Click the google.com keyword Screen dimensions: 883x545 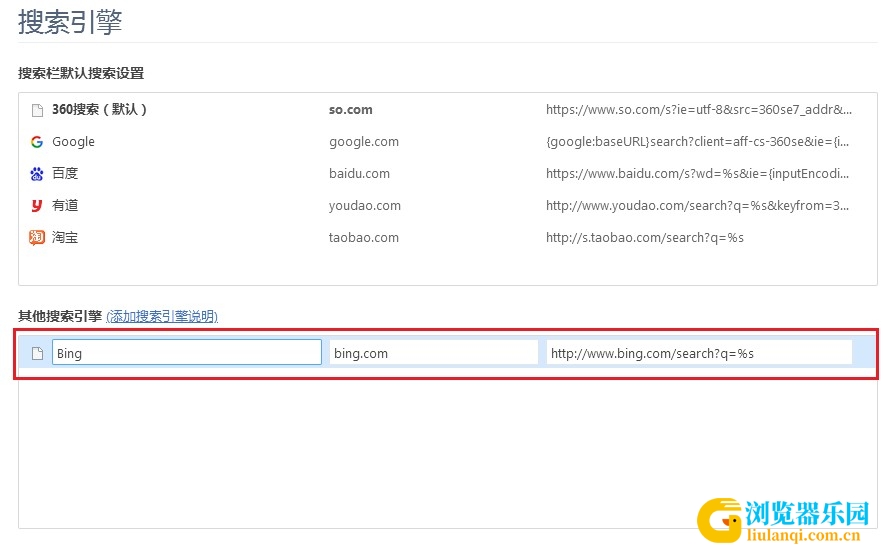click(364, 142)
